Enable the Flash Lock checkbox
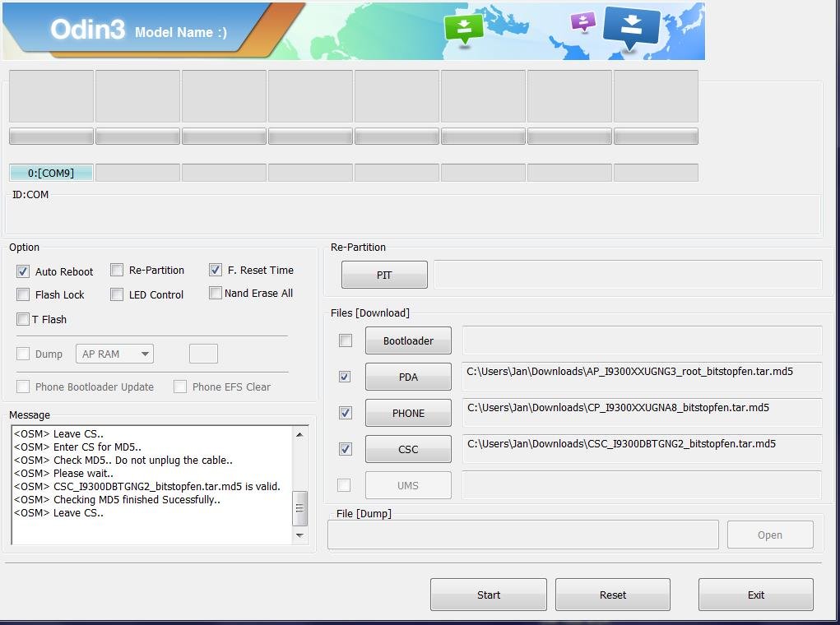Image resolution: width=840 pixels, height=625 pixels. click(x=22, y=294)
